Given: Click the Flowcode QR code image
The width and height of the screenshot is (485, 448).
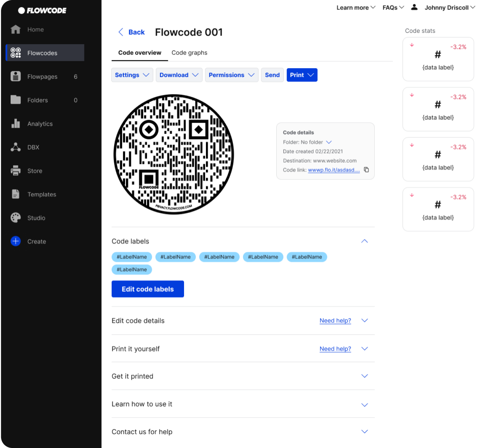Looking at the screenshot, I should 173,154.
